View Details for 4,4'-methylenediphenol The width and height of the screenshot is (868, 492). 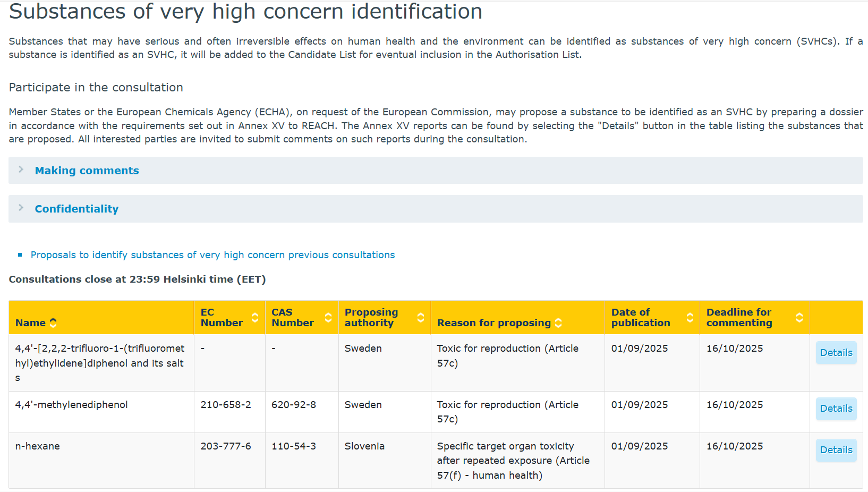[x=836, y=409]
